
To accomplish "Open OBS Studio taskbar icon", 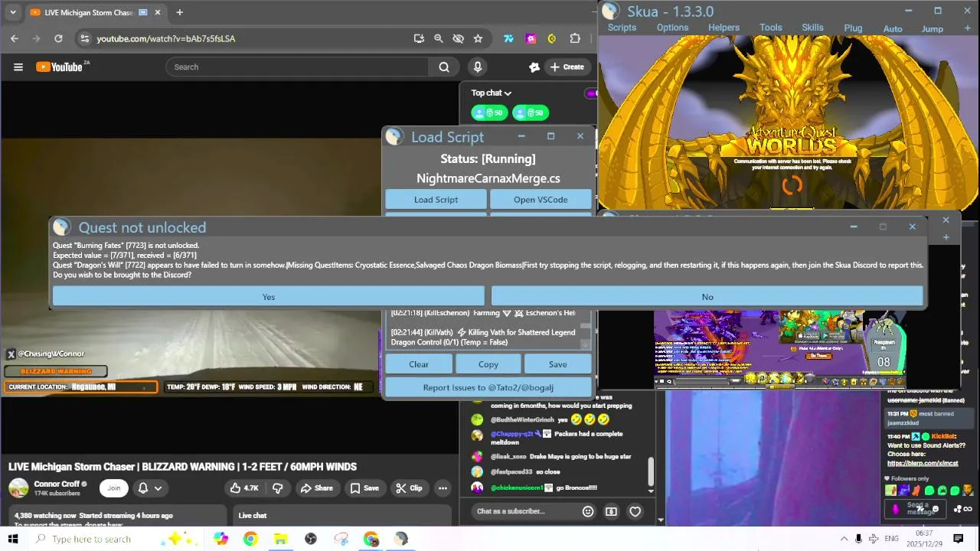I will coord(311,539).
